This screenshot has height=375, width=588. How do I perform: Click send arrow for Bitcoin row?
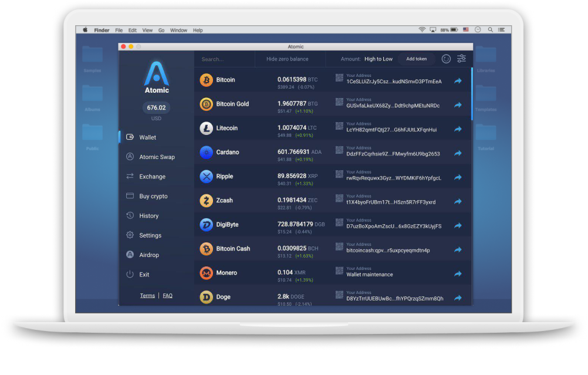458,80
